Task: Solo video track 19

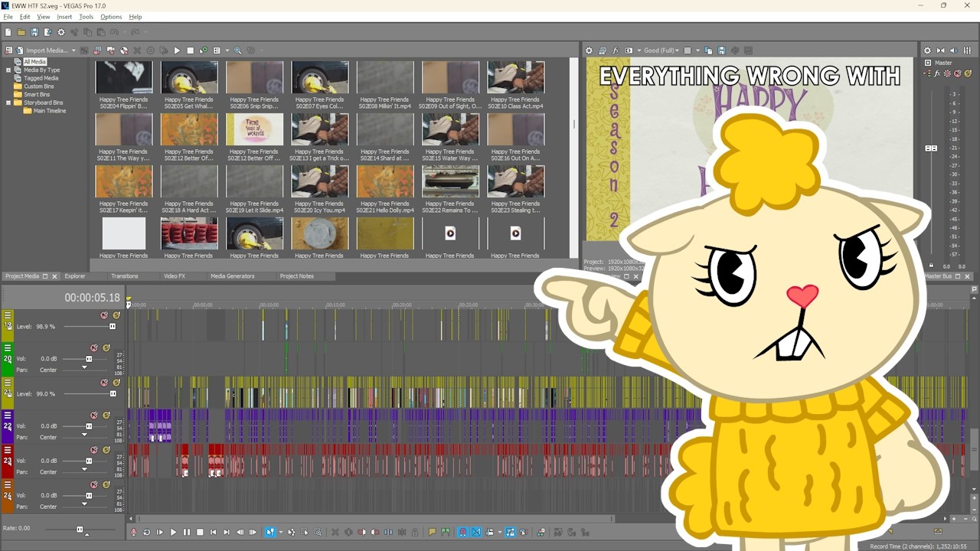Action: [116, 315]
